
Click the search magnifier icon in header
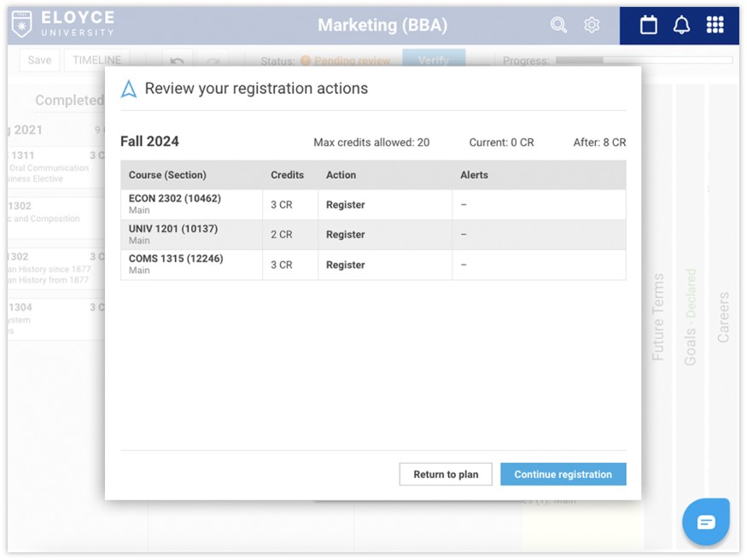tap(558, 25)
